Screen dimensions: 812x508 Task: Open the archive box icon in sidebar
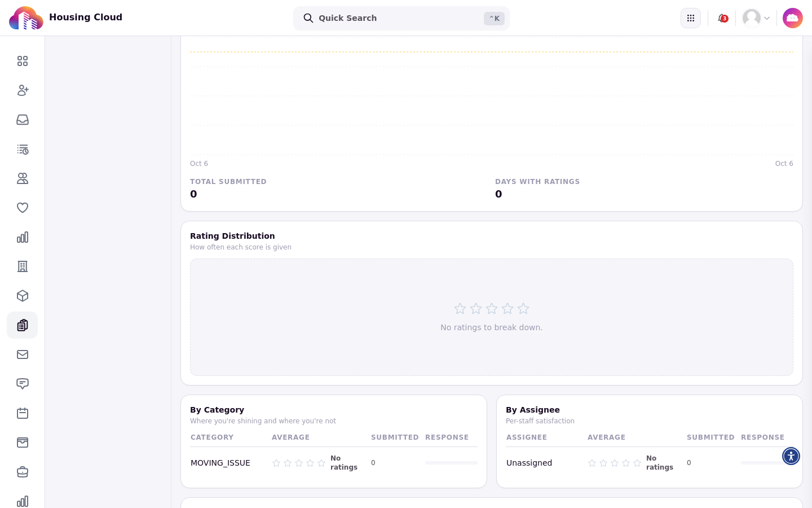pos(23,443)
